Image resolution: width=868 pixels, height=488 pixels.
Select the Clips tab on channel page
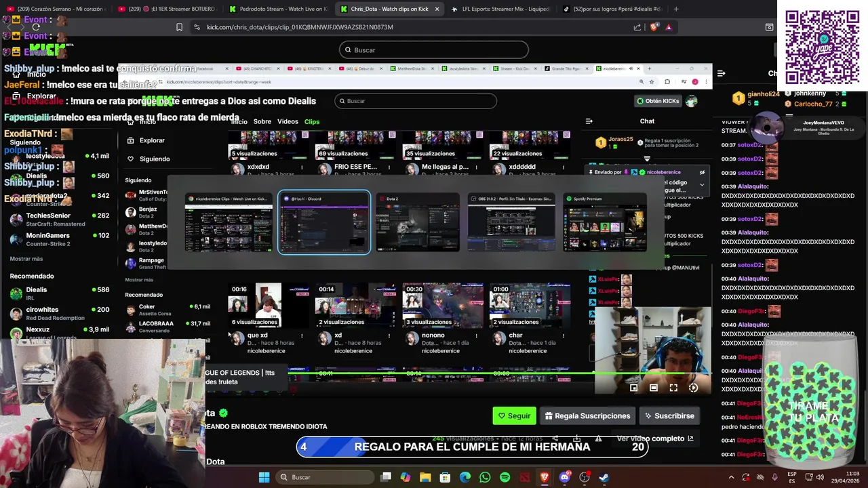[x=312, y=121]
